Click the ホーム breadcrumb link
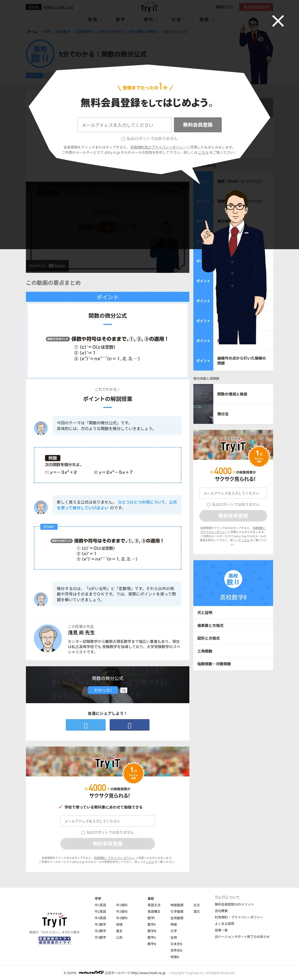 pos(32,32)
